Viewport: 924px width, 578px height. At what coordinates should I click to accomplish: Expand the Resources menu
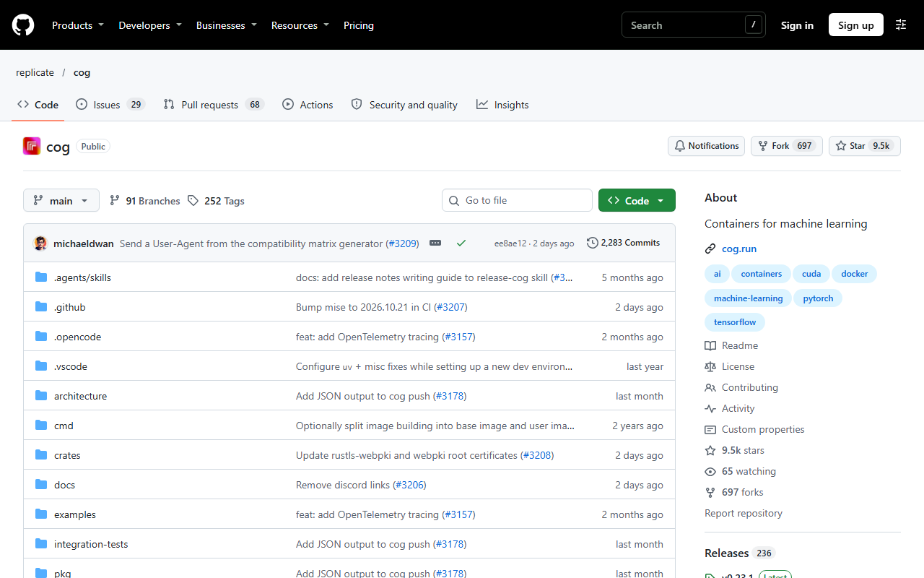click(x=300, y=25)
